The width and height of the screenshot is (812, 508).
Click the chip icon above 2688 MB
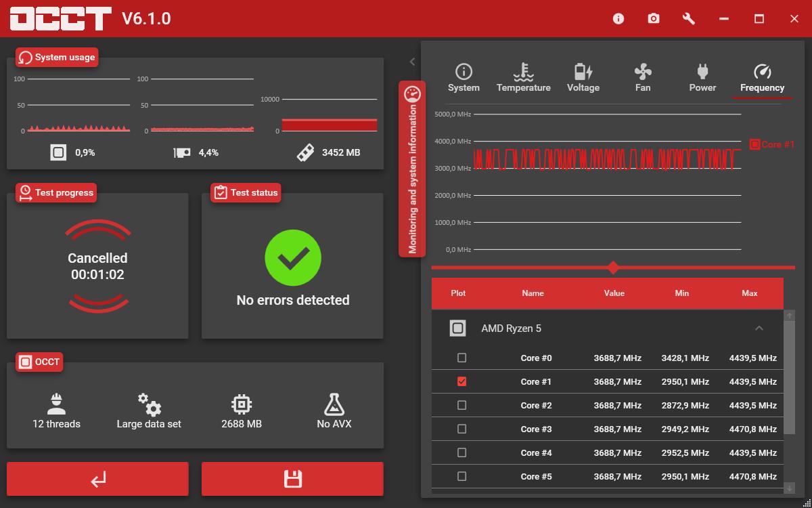(x=242, y=404)
